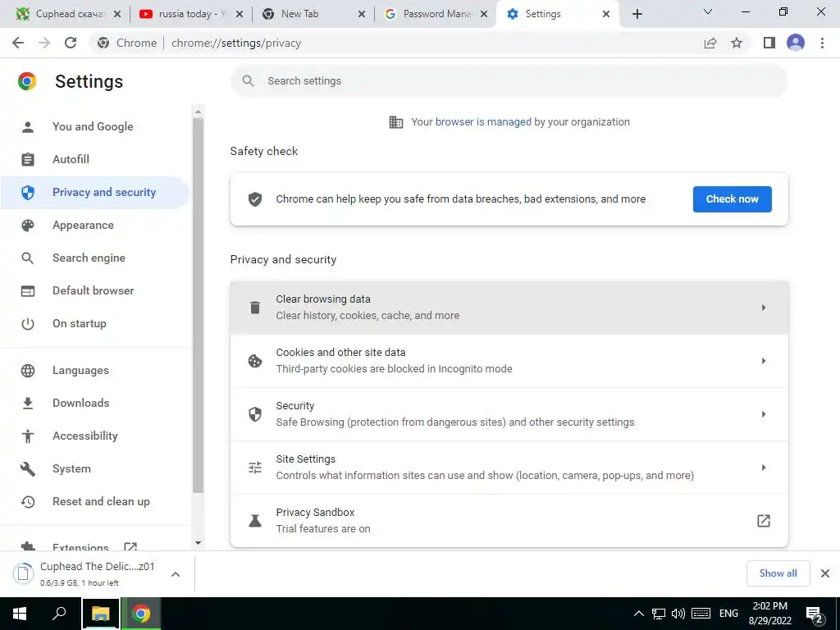The width and height of the screenshot is (840, 630).
Task: Reload the current page
Action: (71, 43)
